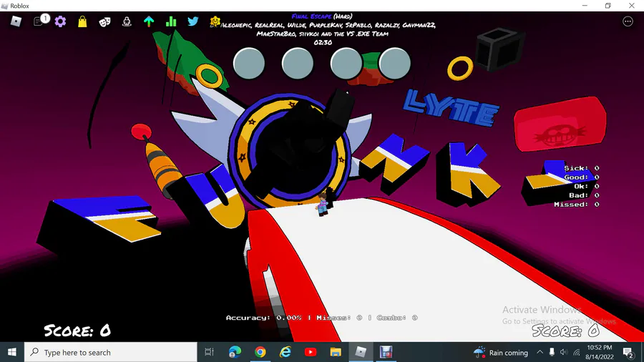Open the volume speaker tray icon
The image size is (644, 362).
click(x=564, y=352)
